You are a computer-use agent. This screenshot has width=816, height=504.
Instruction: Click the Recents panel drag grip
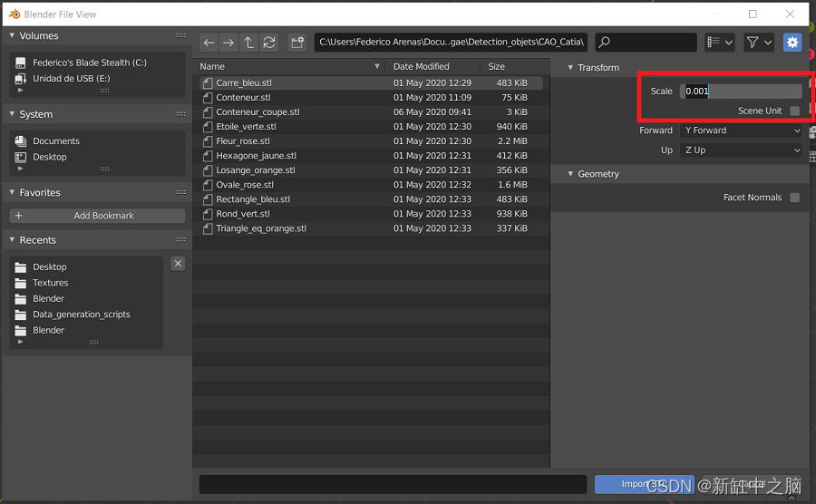180,240
